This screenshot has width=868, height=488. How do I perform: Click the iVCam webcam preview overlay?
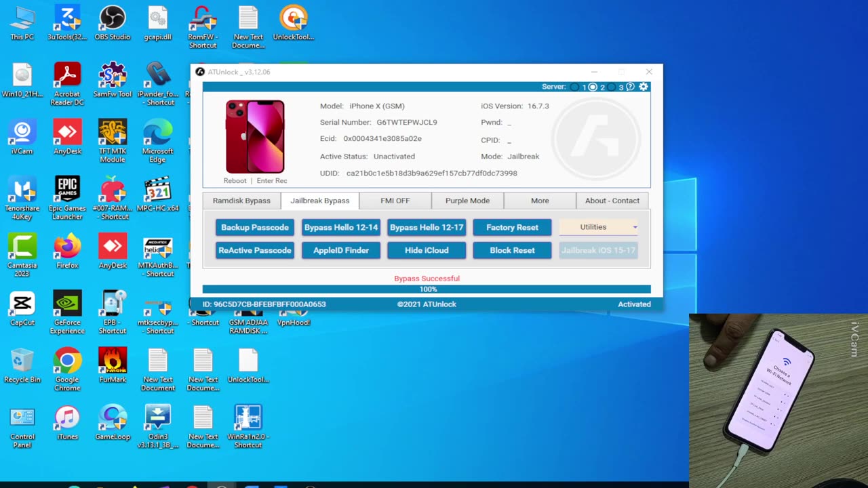pos(778,401)
